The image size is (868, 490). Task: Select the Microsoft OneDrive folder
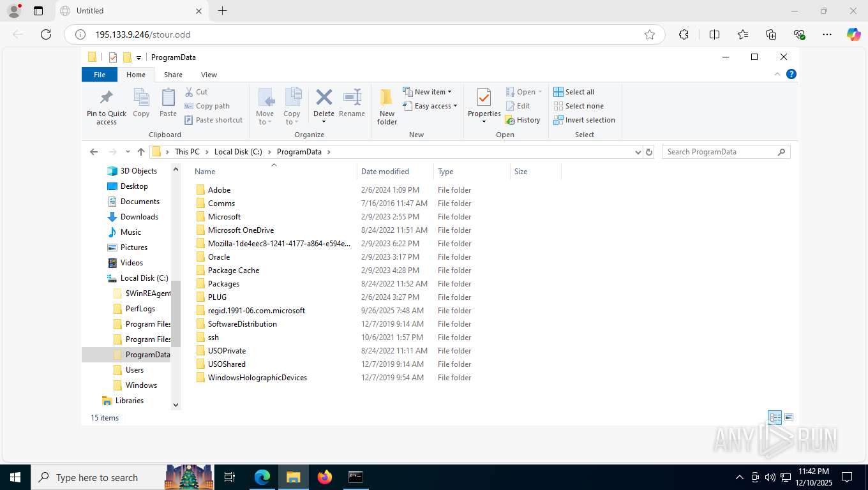coord(241,230)
